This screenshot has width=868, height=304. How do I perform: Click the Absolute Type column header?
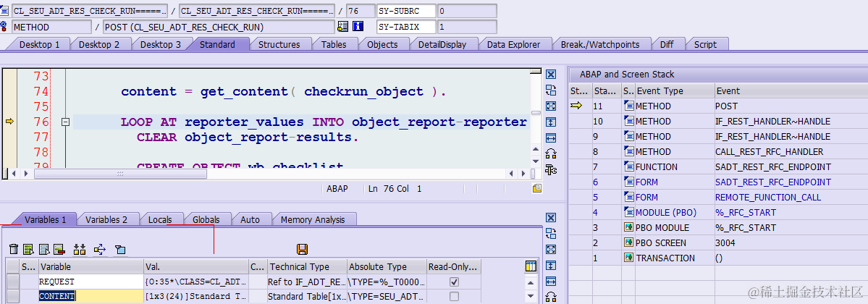[x=387, y=267]
